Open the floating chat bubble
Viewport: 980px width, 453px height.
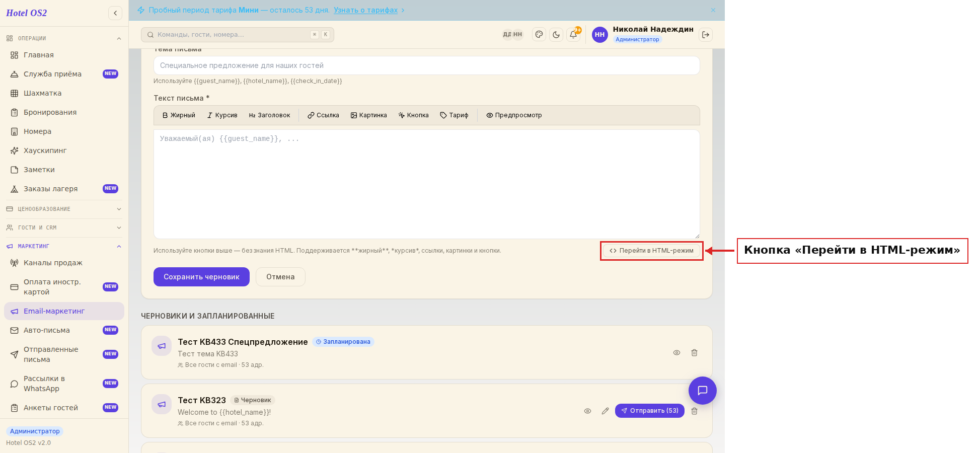[x=703, y=391]
